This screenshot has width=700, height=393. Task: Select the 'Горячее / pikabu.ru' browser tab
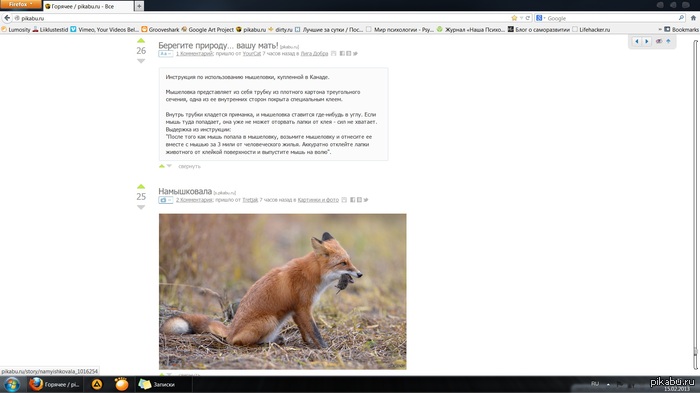coord(88,6)
